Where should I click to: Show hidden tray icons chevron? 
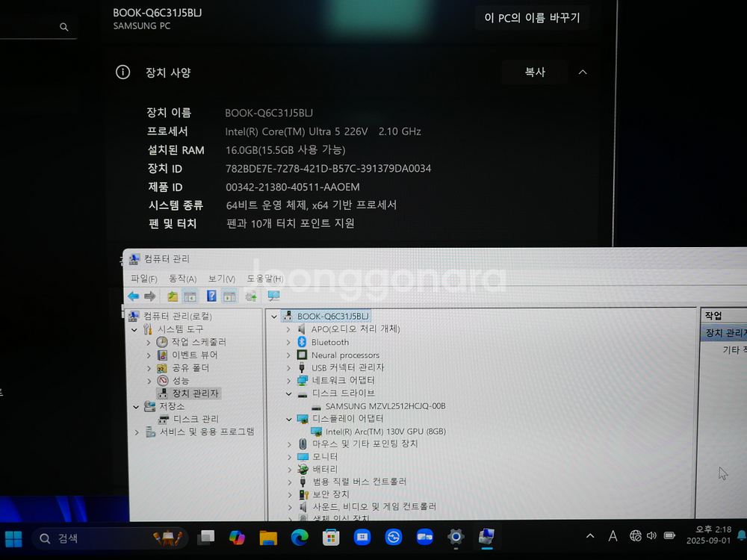590,536
